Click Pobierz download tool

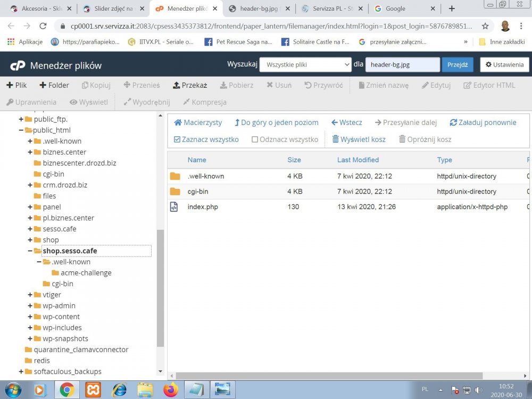coord(237,85)
